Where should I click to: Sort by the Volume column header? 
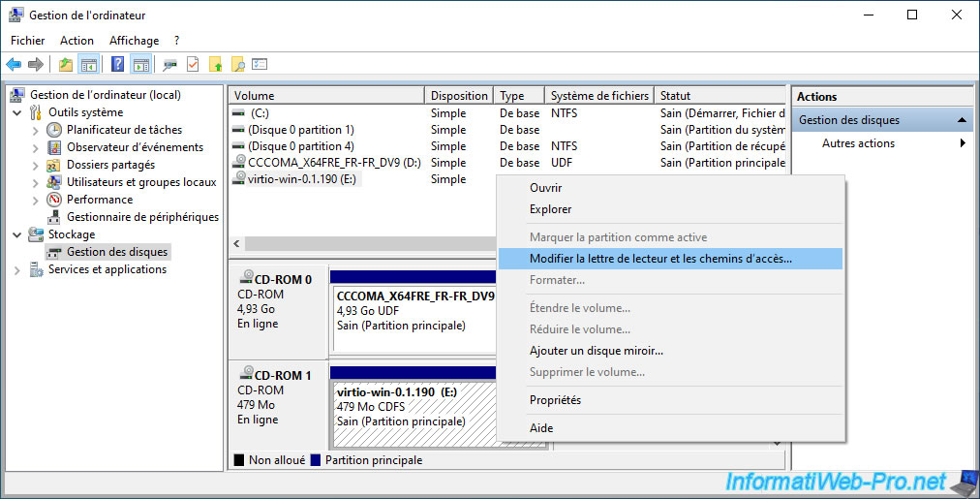[x=326, y=96]
